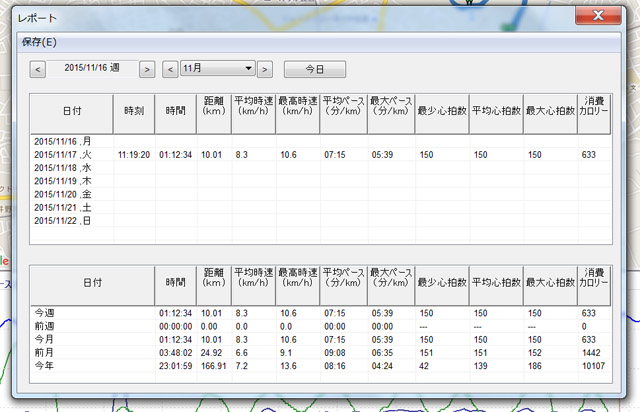Click the 今日 button

[x=314, y=69]
